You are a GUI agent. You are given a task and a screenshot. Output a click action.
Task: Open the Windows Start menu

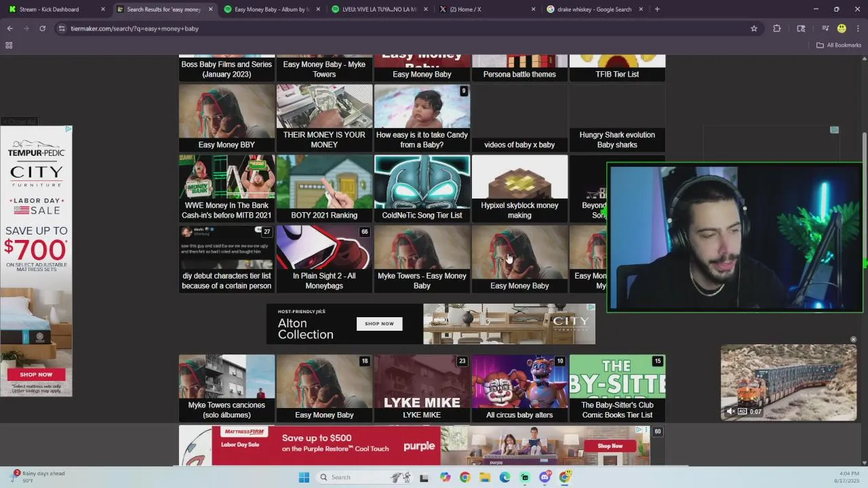tap(304, 477)
